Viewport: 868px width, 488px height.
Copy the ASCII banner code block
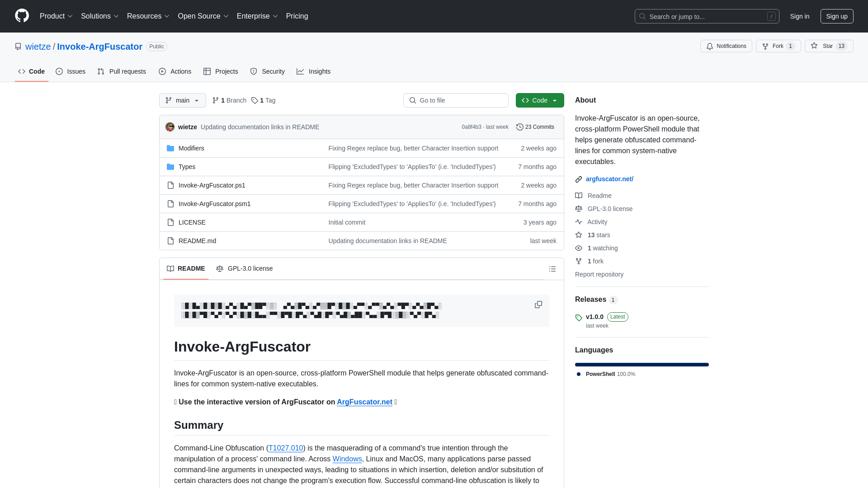[x=538, y=305]
